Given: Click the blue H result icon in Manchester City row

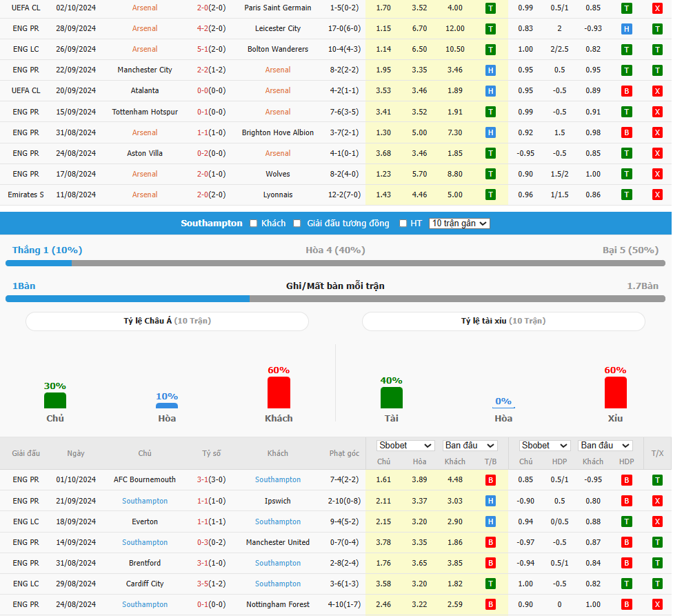Looking at the screenshot, I should [490, 70].
